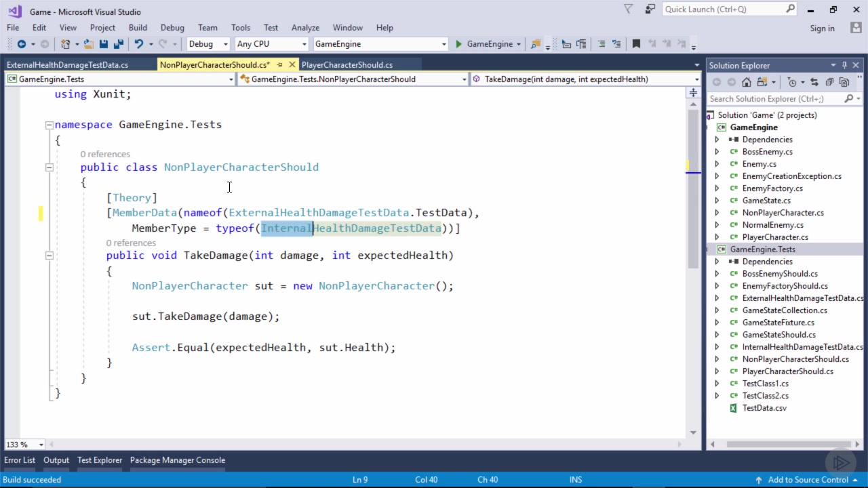Screen dimensions: 868x488
Task: Switch to the PlayerCharacterShould.cs tab
Action: [x=347, y=65]
